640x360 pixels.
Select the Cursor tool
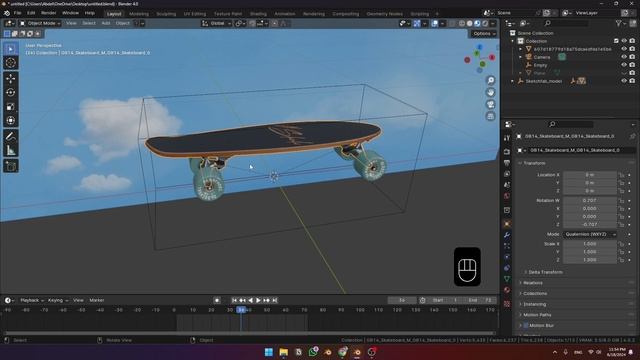(11, 63)
